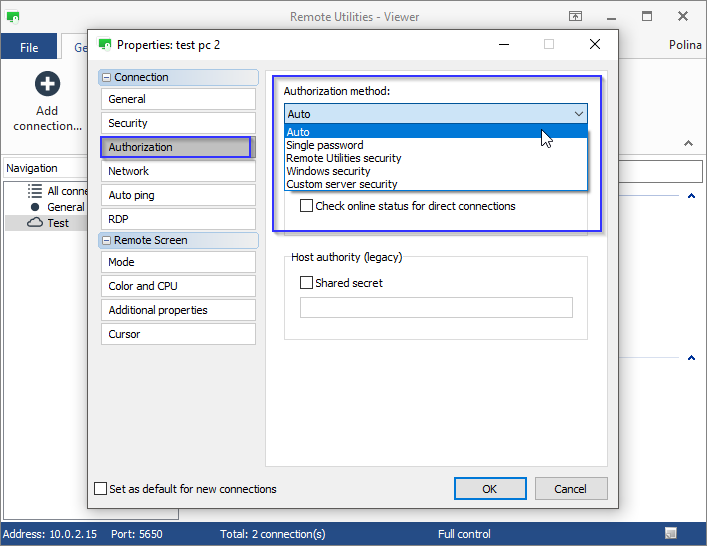Viewport: 707px width, 546px height.
Task: Enable Check online status for direct connections
Action: click(x=307, y=206)
